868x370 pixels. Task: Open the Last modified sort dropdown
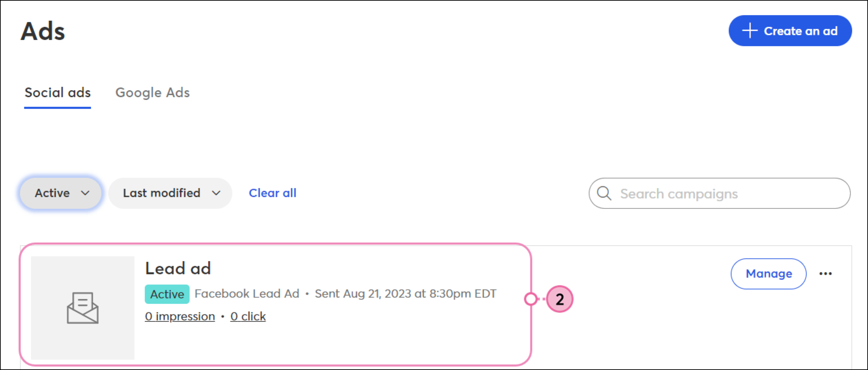pos(170,193)
